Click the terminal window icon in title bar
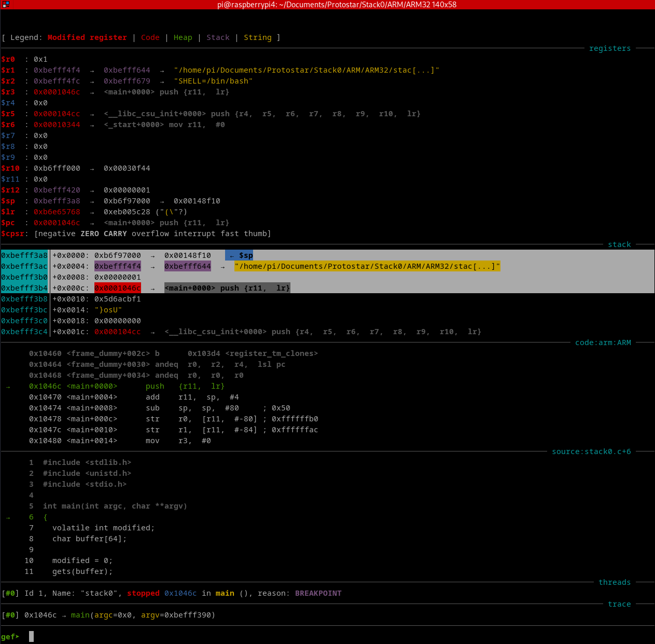The height and width of the screenshot is (644, 655). coord(6,4)
